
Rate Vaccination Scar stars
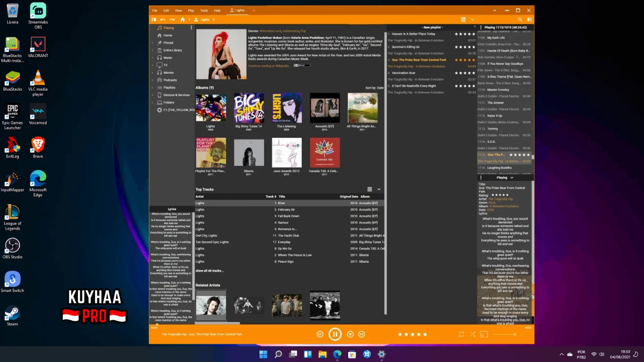point(465,73)
